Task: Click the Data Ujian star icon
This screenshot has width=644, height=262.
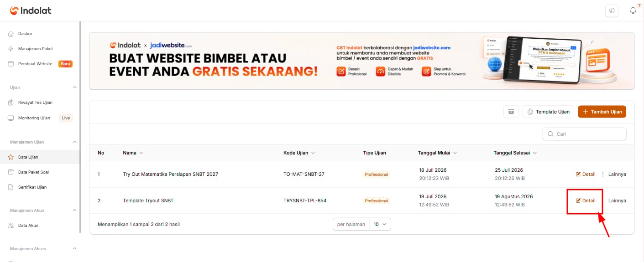Action: 11,157
